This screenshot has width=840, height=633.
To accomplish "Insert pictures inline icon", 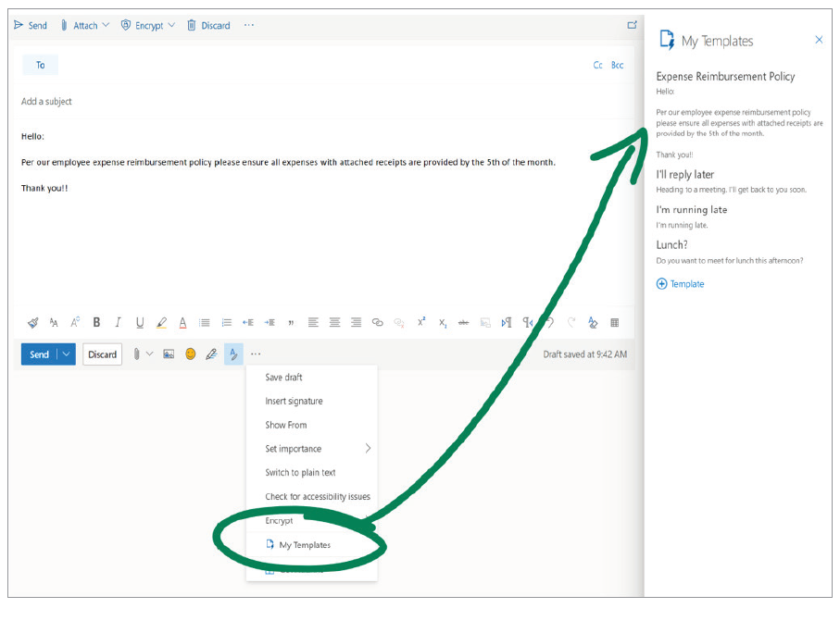I will 169,354.
